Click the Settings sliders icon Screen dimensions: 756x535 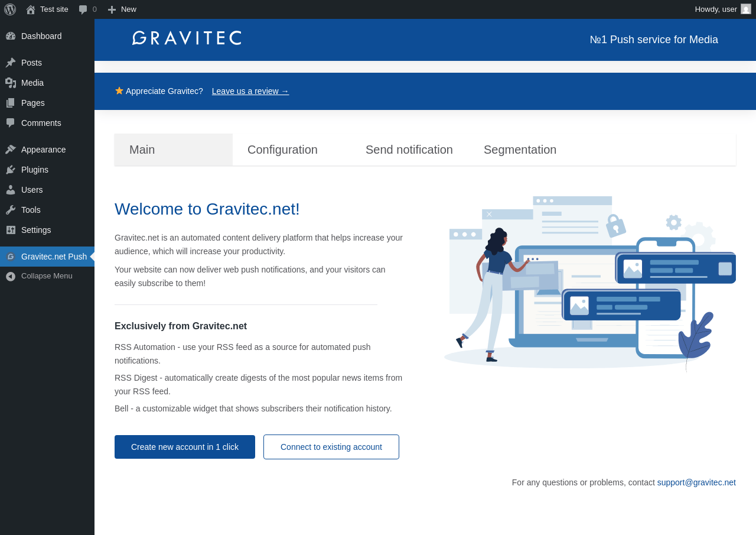click(11, 230)
